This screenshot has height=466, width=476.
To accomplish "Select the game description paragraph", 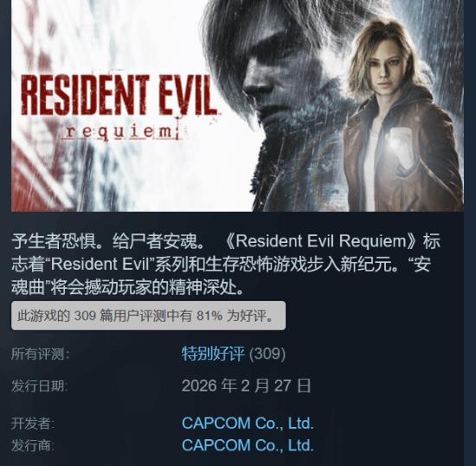I will tap(226, 264).
